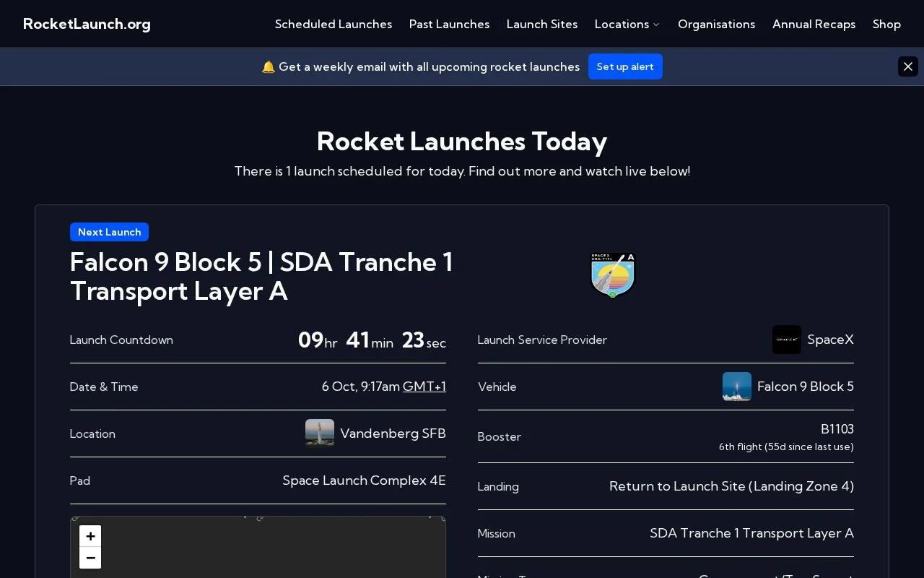Screen dimensions: 924x578
Task: Click 'Return to Launch Site (Landing Zone 4)'
Action: point(731,486)
